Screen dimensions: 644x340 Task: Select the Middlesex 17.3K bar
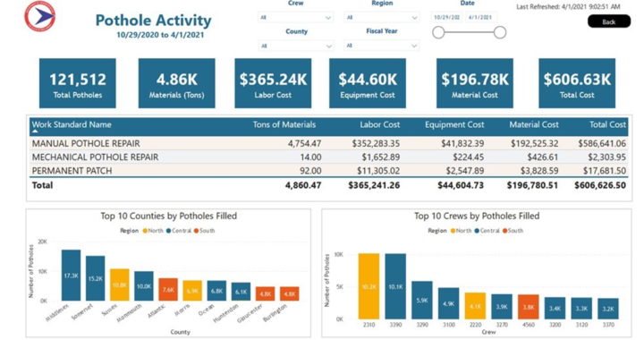coord(71,275)
